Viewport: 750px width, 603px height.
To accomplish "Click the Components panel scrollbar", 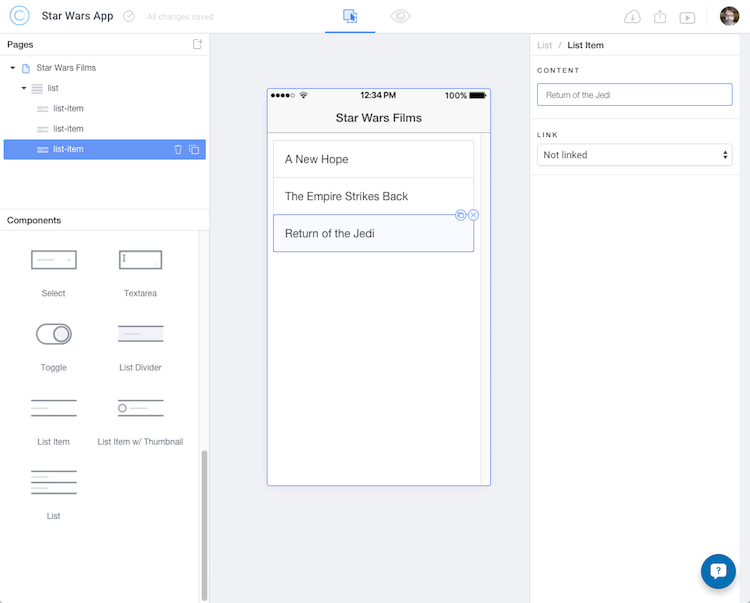I will point(204,525).
